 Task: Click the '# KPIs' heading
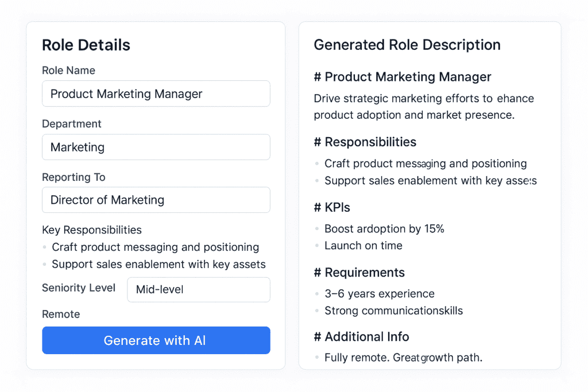[332, 207]
